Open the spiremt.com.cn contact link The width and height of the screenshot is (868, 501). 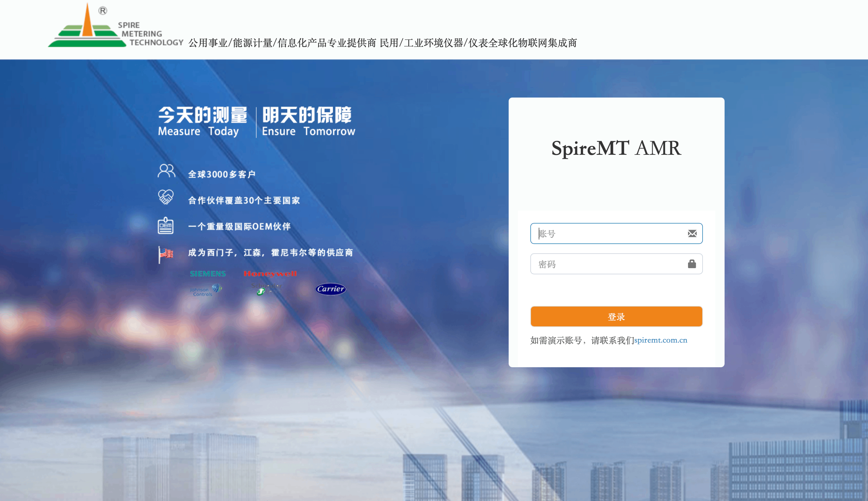pyautogui.click(x=660, y=340)
